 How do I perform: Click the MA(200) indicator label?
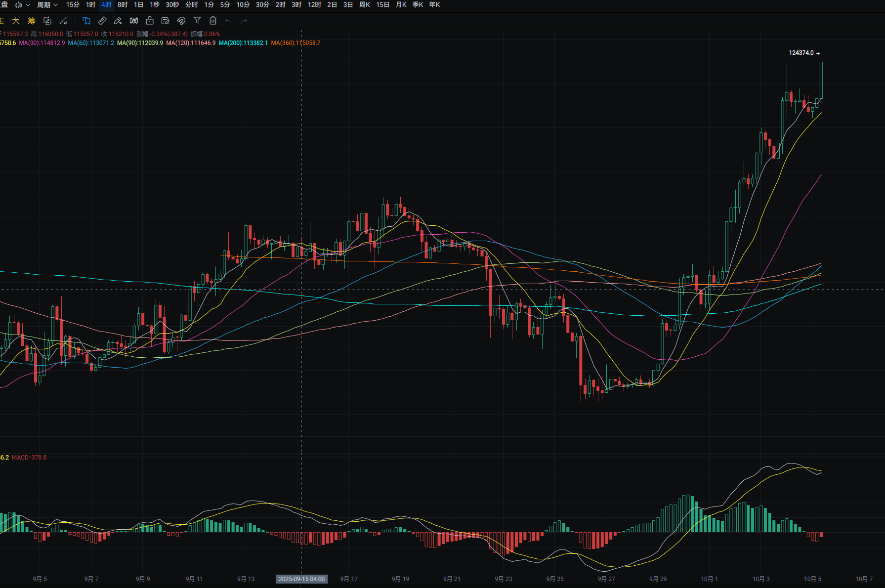click(243, 43)
